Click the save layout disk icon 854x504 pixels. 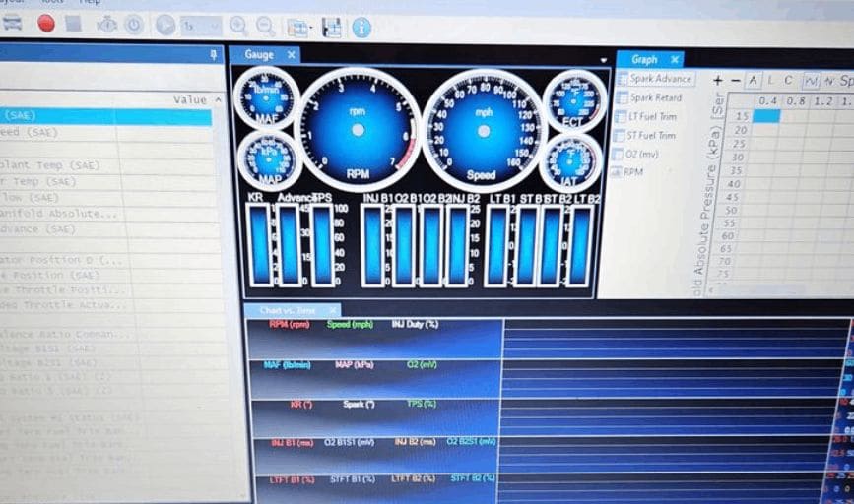point(332,28)
